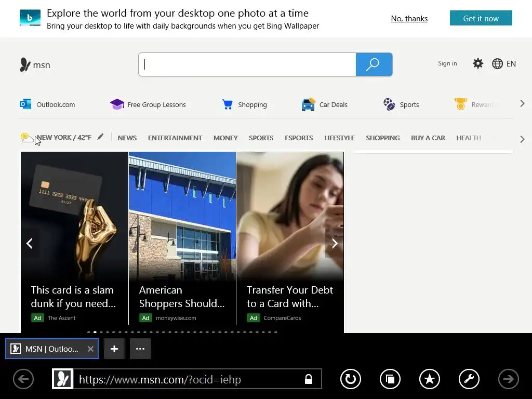Open language globe EN selector
This screenshot has width=532, height=399.
tap(504, 64)
